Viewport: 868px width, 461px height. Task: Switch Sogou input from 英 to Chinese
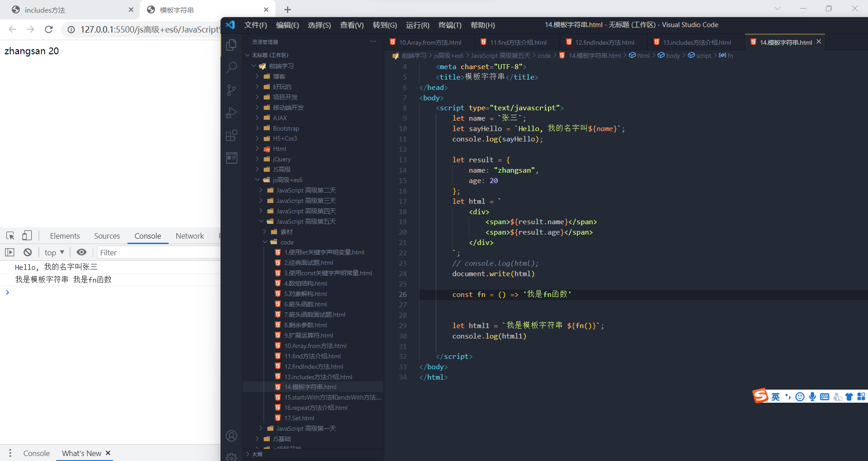[775, 396]
